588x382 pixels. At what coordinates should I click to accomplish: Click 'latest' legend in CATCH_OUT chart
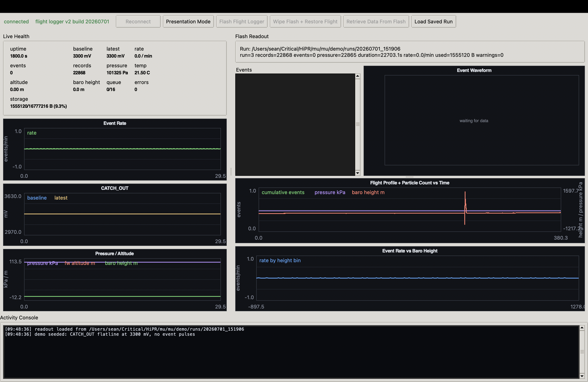tap(61, 198)
